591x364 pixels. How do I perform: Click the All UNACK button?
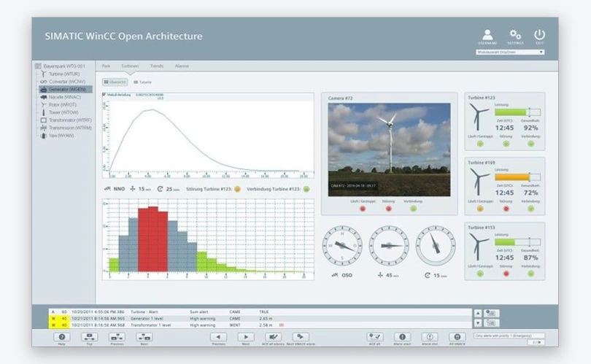pos(457,337)
